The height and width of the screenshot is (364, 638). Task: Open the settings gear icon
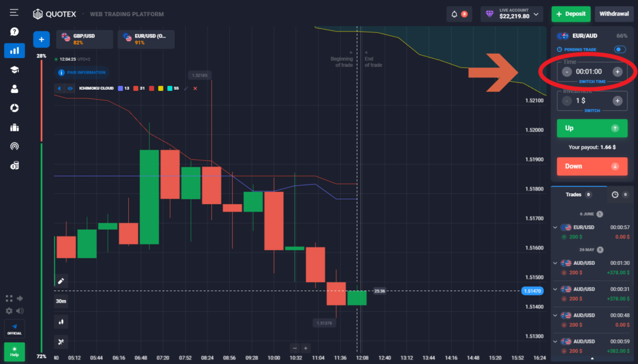point(9,311)
